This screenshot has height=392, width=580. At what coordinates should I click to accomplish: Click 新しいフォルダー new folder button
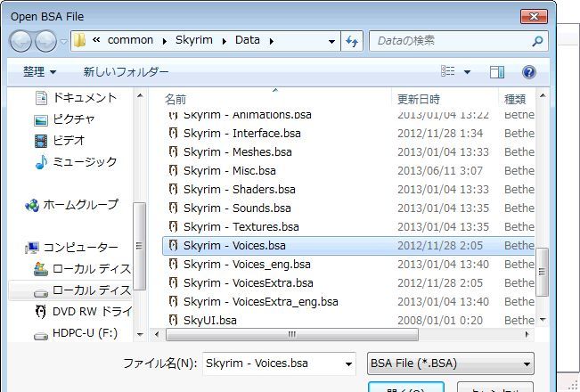point(126,72)
